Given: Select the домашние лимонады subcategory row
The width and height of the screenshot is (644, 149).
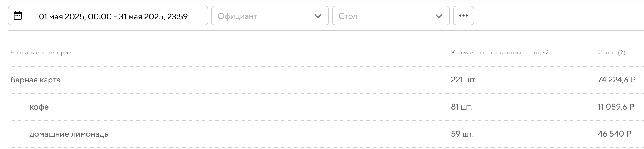Looking at the screenshot, I should pyautogui.click(x=70, y=134).
